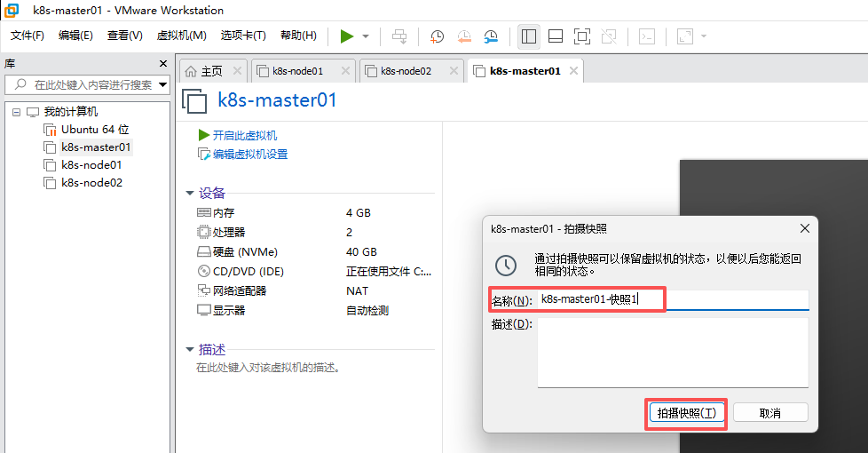Select k8s-node01 in the library tree

[x=91, y=165]
